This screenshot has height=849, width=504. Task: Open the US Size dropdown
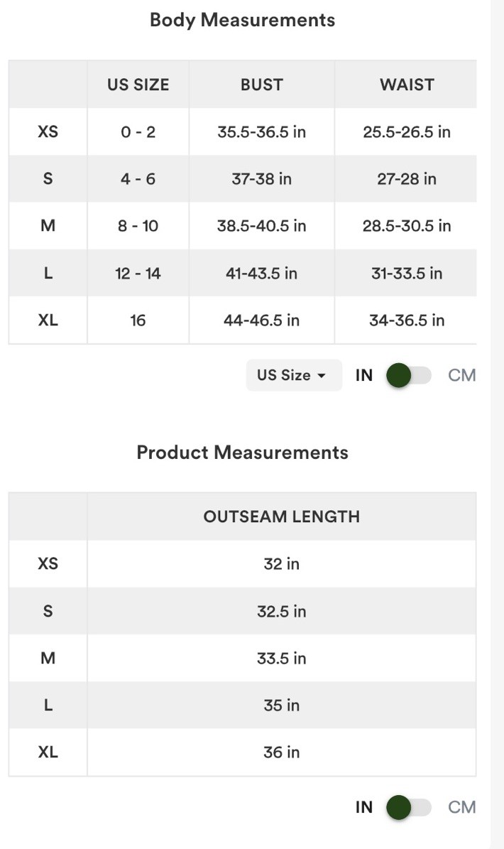294,374
